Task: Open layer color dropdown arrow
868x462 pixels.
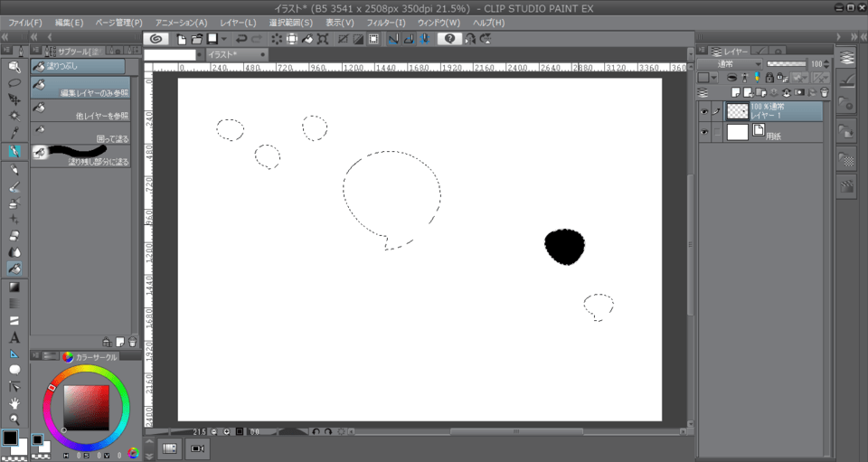Action: coord(714,78)
